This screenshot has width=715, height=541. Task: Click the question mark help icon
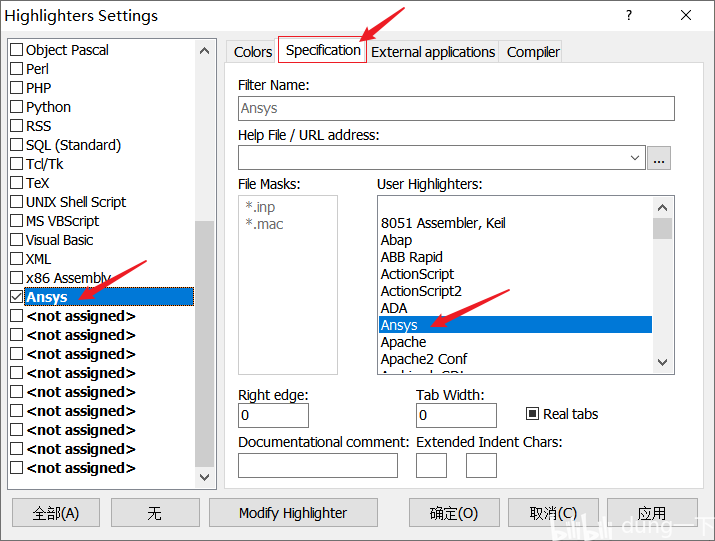click(629, 16)
